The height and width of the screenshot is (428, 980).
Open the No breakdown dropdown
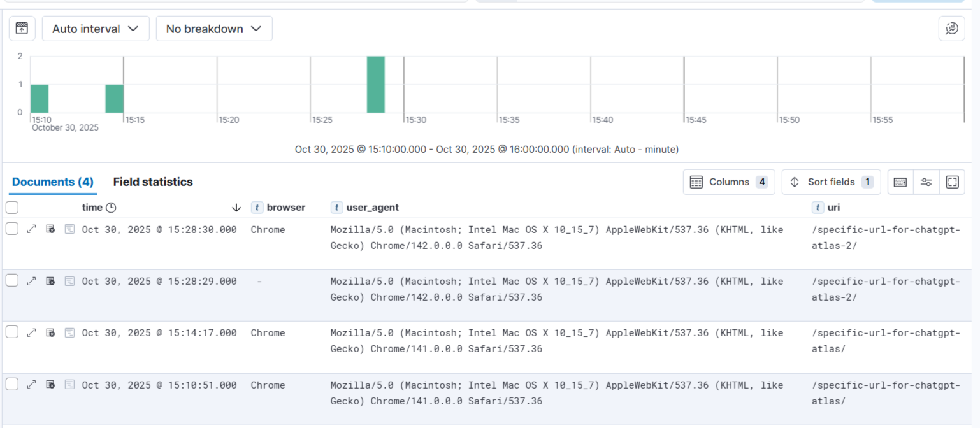tap(214, 28)
